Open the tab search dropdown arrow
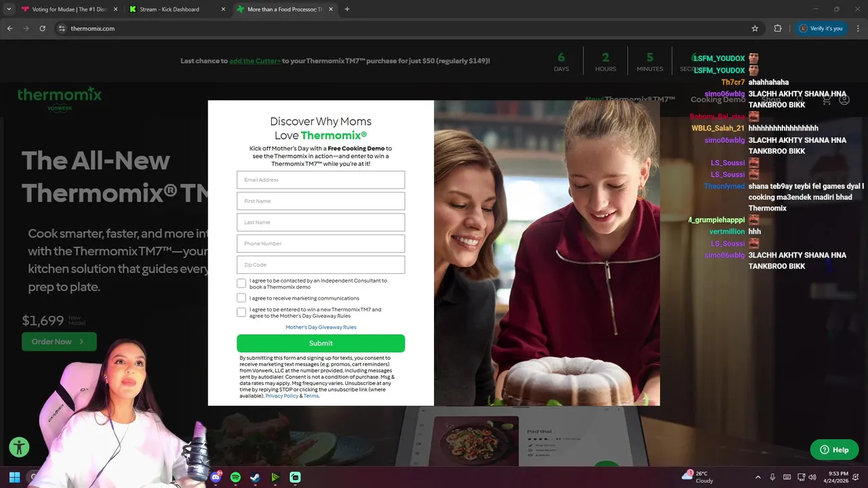This screenshot has width=868, height=488. point(9,9)
